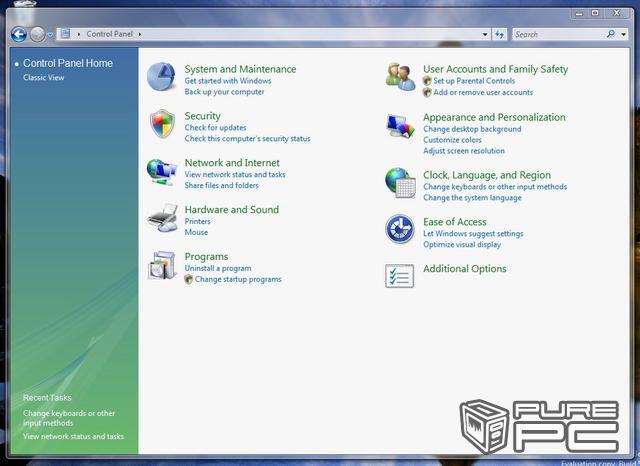This screenshot has width=640, height=466.
Task: Open Network and Internet globe icon
Action: [x=162, y=172]
